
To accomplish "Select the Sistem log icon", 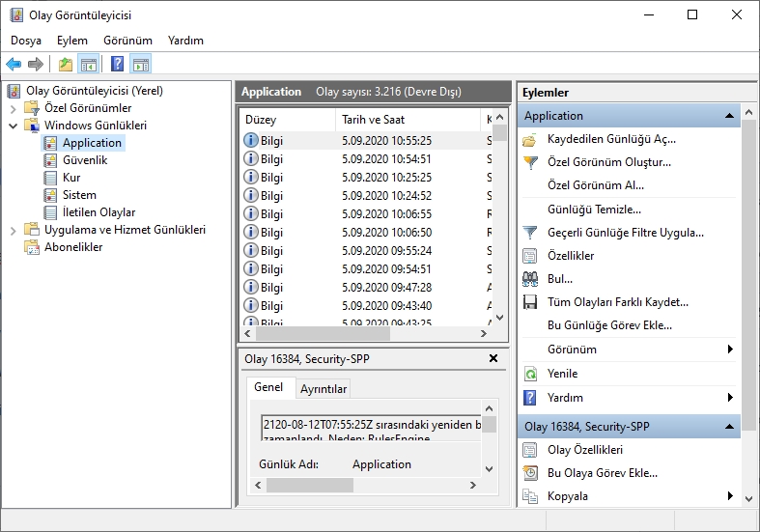I will (50, 195).
